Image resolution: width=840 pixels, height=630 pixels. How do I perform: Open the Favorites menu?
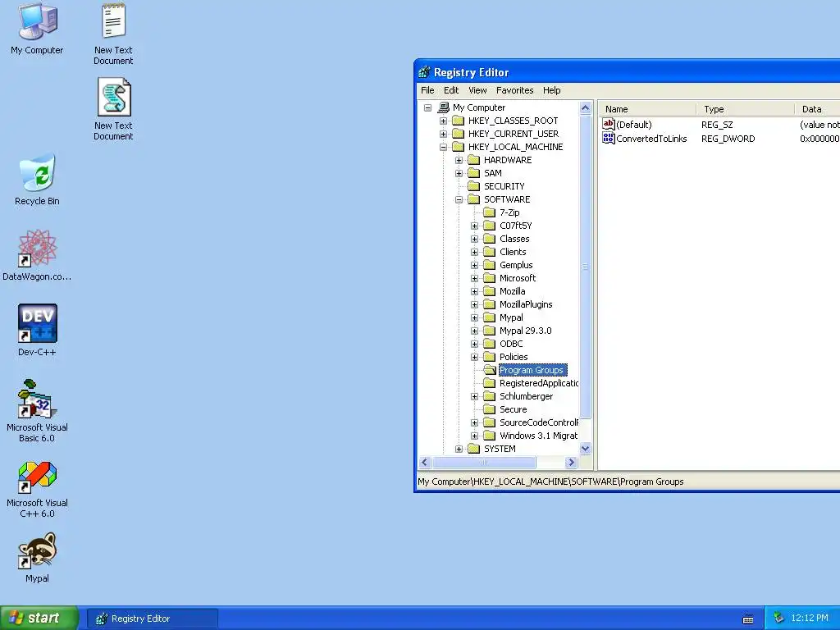(515, 90)
